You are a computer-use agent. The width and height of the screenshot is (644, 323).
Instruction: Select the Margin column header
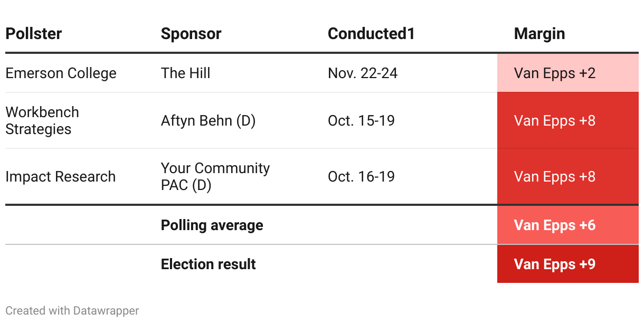click(539, 34)
